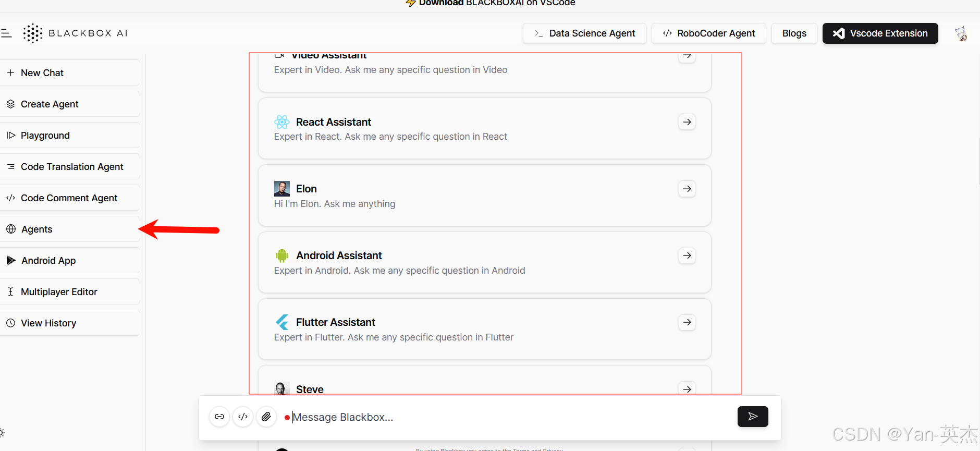
Task: Click the 'Expert in Flutter' description text
Action: 394,337
